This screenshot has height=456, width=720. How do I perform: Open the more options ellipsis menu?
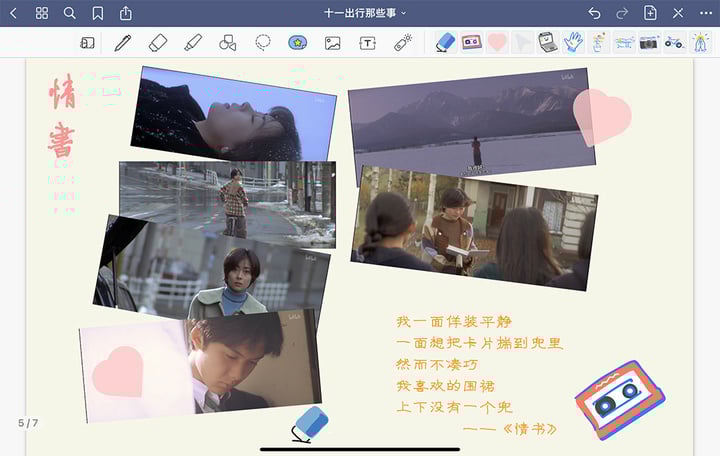point(705,13)
